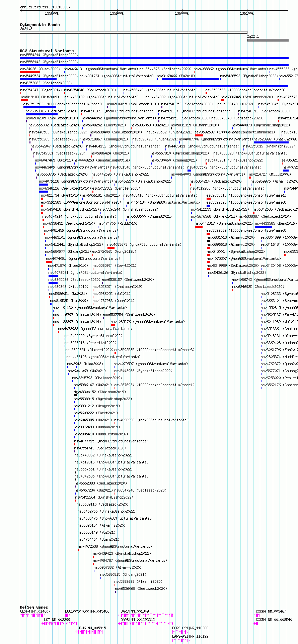Click the chr2:135750511..136163087 region label

pos(45,7)
